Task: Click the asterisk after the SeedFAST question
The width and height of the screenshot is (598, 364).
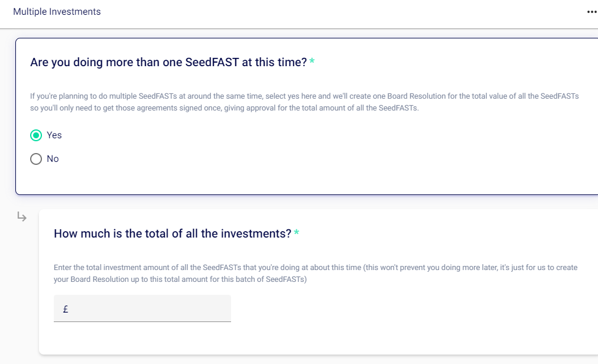Action: [312, 62]
